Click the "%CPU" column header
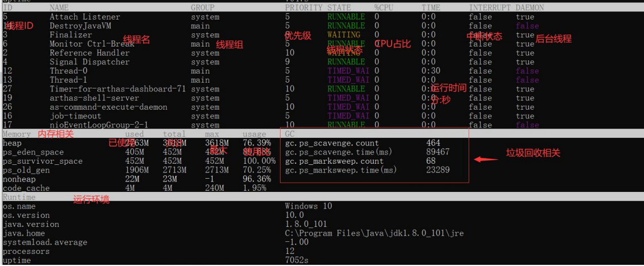This screenshot has height=266, width=644. pos(384,7)
